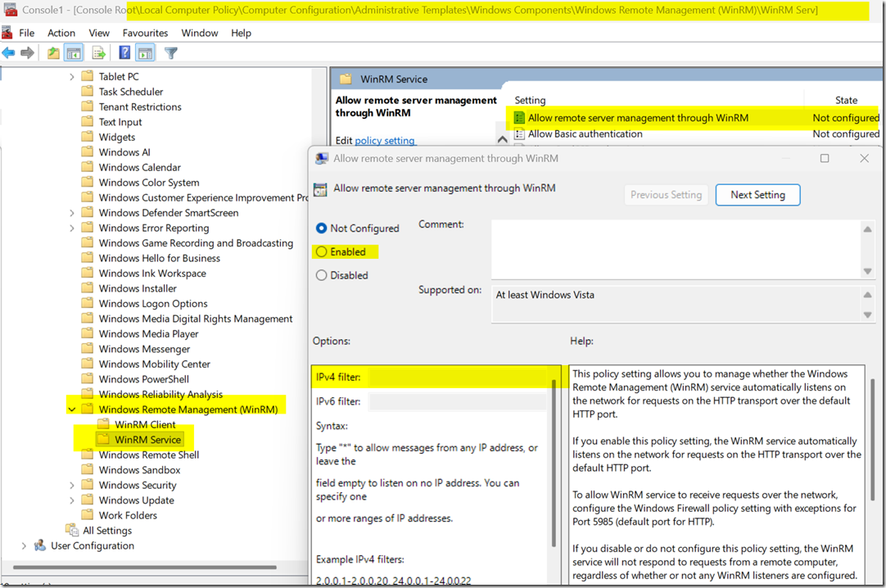Open the Action menu

tap(61, 33)
